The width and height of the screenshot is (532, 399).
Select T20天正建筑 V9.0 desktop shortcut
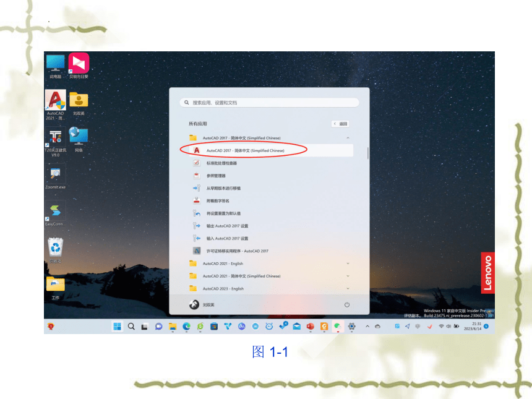(x=55, y=143)
